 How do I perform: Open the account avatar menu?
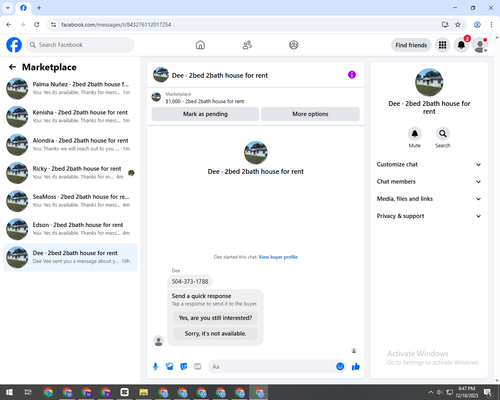tap(480, 45)
